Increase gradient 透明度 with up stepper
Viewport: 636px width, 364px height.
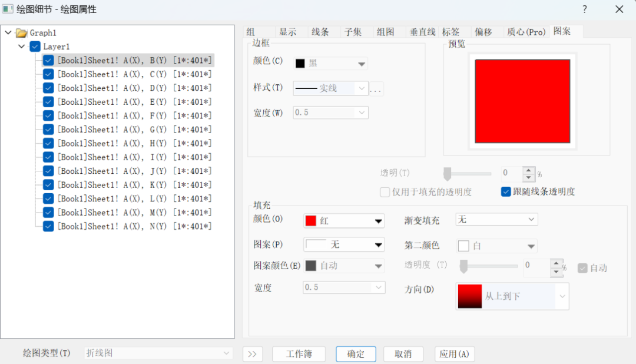pos(556,263)
